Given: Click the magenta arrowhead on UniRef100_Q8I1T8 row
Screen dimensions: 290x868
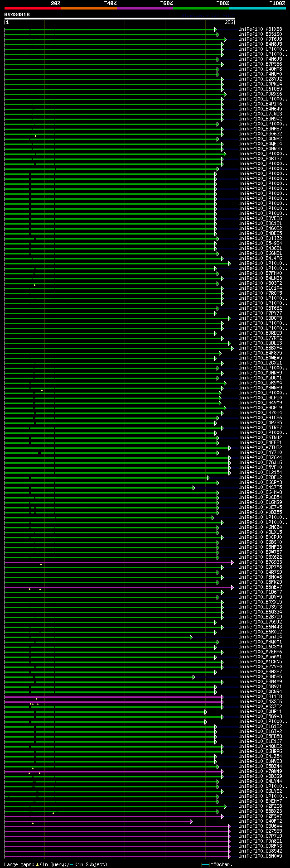Looking at the screenshot, I should pos(222,697).
